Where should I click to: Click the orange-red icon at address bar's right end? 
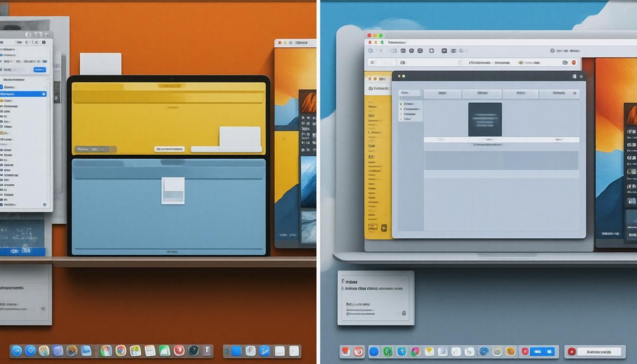coord(574,63)
